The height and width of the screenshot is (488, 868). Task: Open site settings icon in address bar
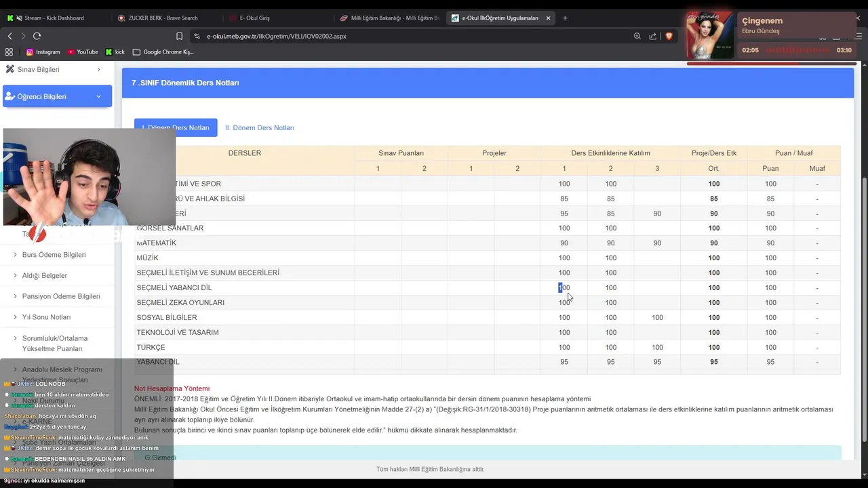(197, 36)
